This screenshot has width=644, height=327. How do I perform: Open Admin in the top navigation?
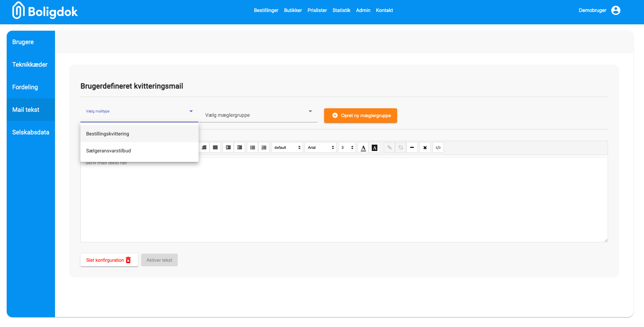tap(363, 10)
